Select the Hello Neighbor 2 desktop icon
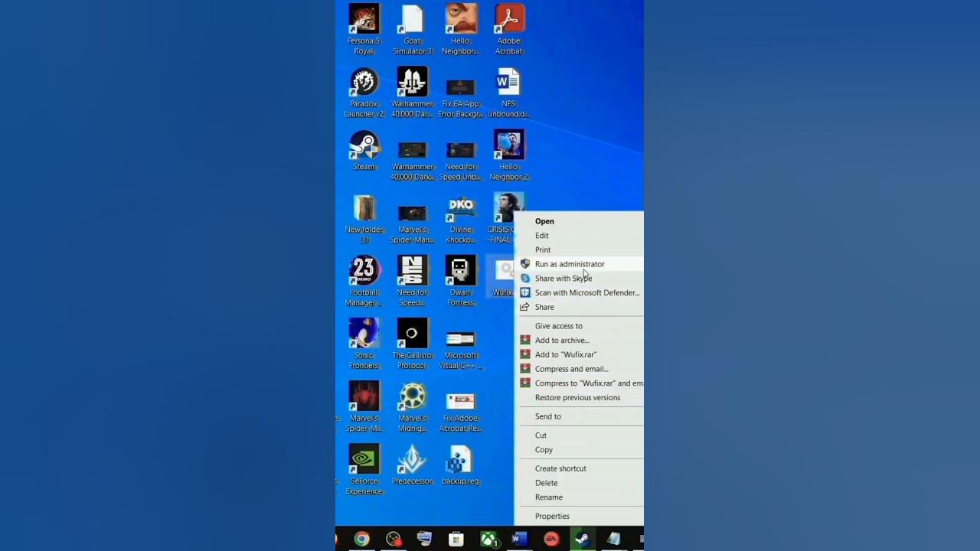Viewport: 980px width, 551px height. tap(509, 155)
